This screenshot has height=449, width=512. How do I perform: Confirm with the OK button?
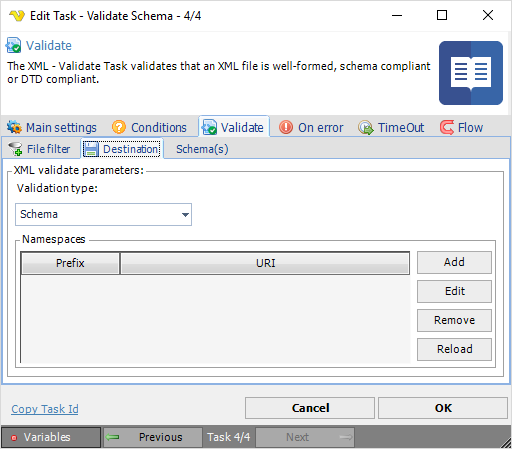pos(443,408)
